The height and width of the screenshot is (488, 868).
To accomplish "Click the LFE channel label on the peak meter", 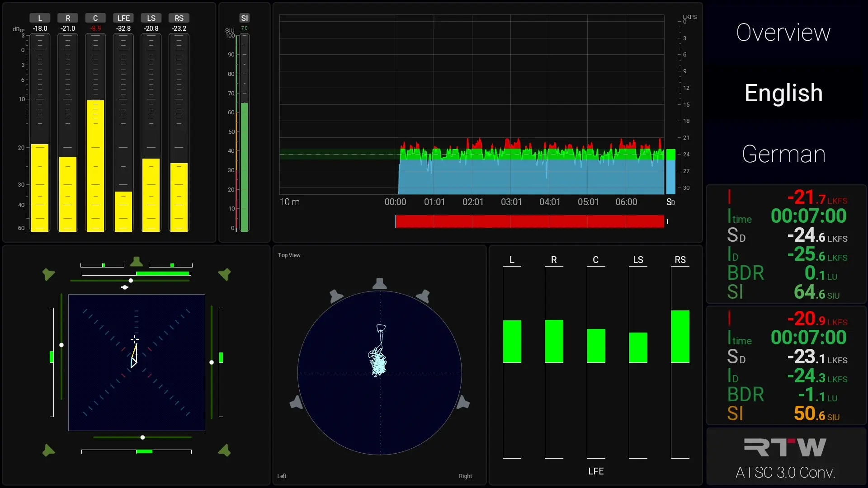I will tap(123, 18).
